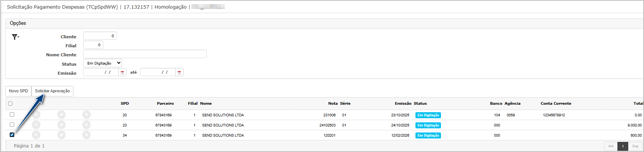644x152 pixels.
Task: Click the Novo SPD button
Action: click(18, 91)
